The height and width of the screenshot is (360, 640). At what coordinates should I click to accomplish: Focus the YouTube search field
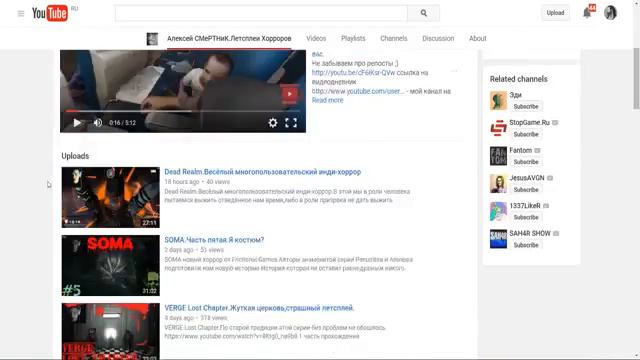click(261, 13)
